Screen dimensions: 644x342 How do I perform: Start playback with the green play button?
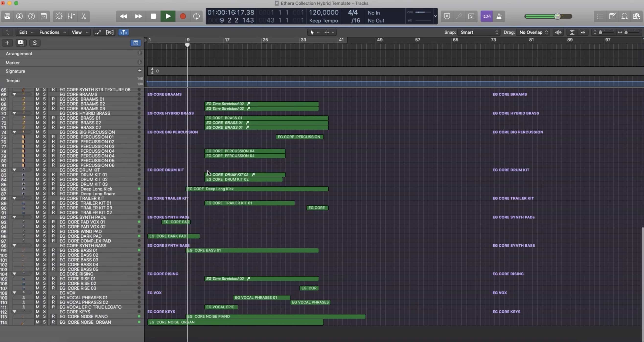(168, 16)
